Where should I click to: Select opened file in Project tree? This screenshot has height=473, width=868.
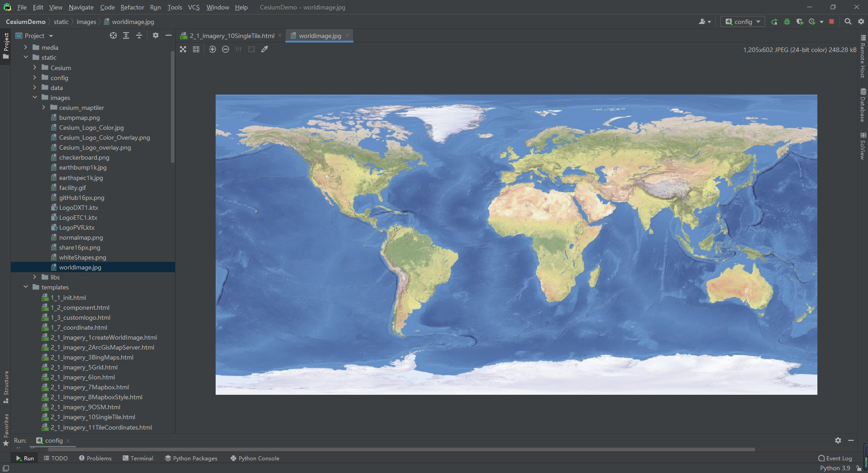[x=113, y=36]
